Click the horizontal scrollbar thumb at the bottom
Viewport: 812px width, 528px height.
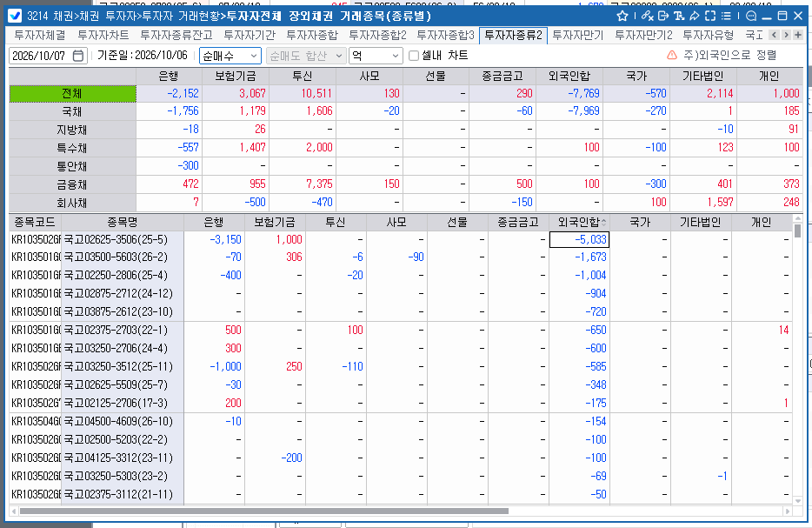pyautogui.click(x=264, y=511)
